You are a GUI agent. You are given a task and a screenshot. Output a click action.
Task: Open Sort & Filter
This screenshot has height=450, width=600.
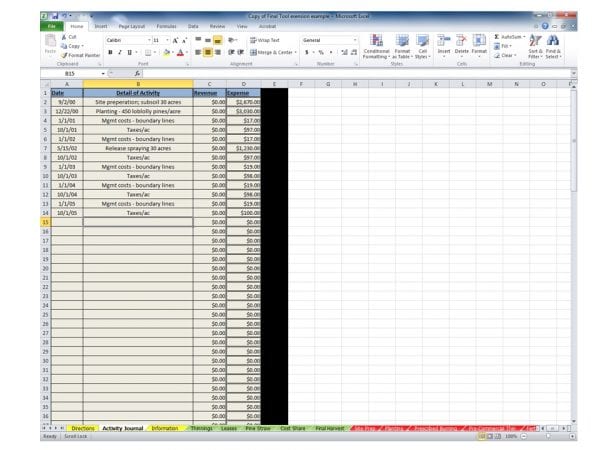point(534,46)
